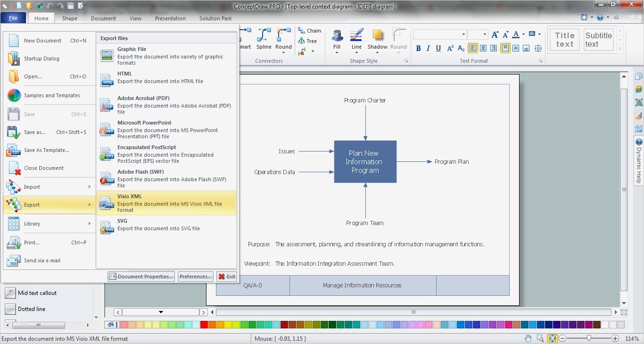The image size is (644, 344).
Task: Open the font color dropdown arrow
Action: coord(523,34)
